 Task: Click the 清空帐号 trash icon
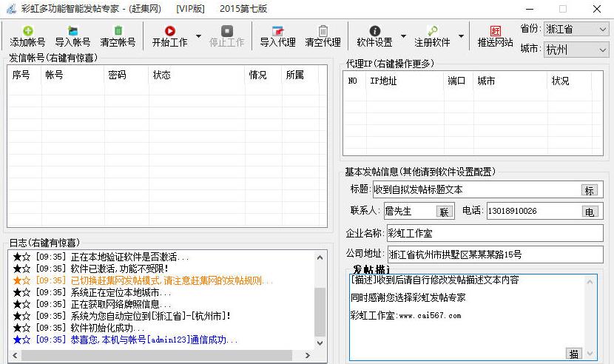tap(118, 31)
